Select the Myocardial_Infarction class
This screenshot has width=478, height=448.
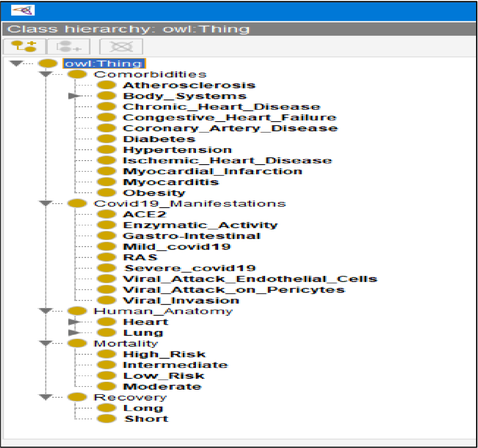coord(212,171)
